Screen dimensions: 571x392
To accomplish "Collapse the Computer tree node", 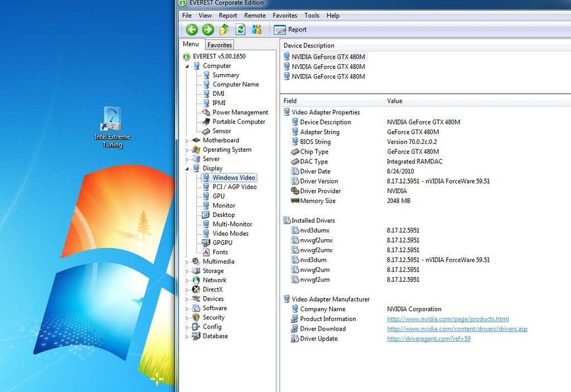I will pyautogui.click(x=187, y=66).
